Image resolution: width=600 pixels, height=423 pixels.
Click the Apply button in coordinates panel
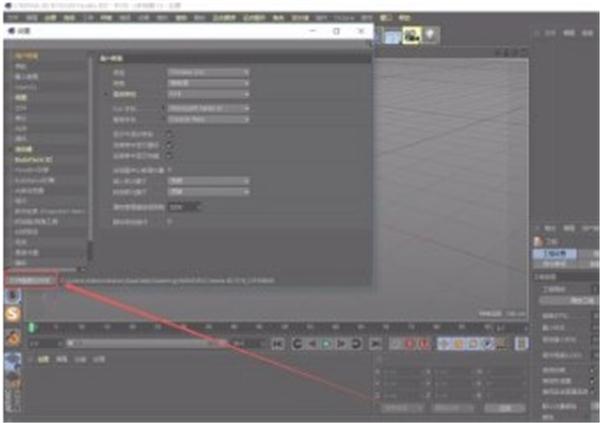505,408
